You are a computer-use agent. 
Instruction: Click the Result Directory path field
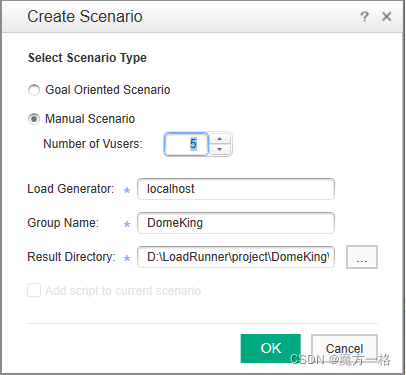tap(236, 257)
